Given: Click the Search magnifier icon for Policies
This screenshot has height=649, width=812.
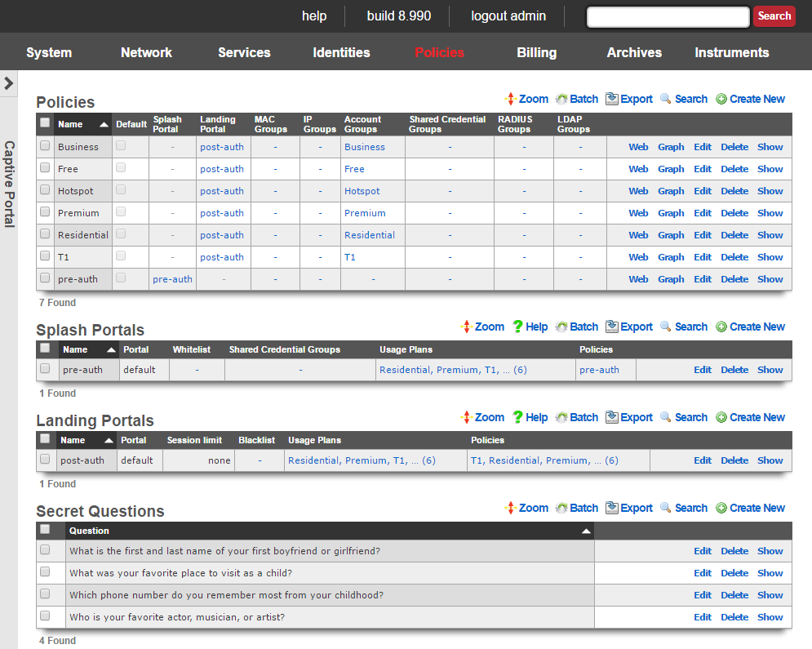Looking at the screenshot, I should click(666, 99).
